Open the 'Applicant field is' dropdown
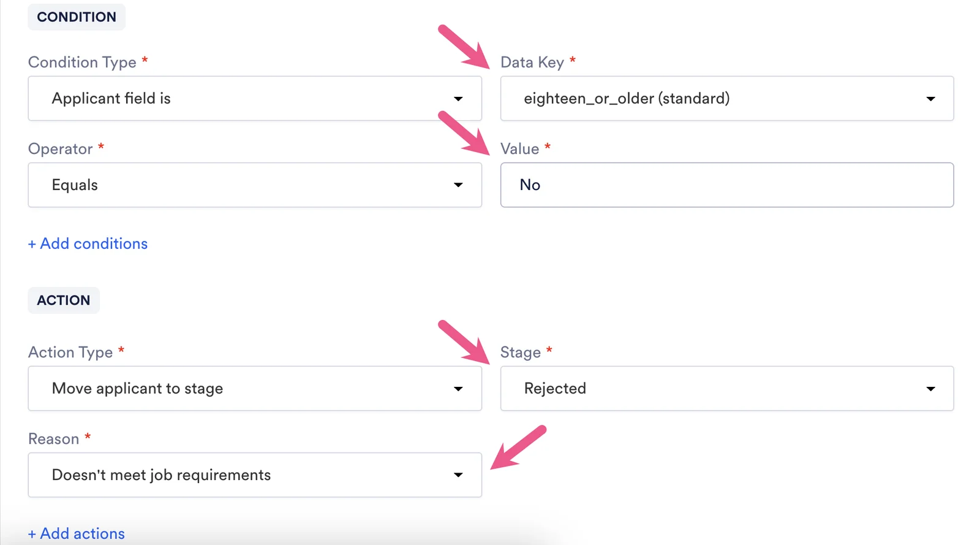This screenshot has width=980, height=545. pyautogui.click(x=255, y=99)
